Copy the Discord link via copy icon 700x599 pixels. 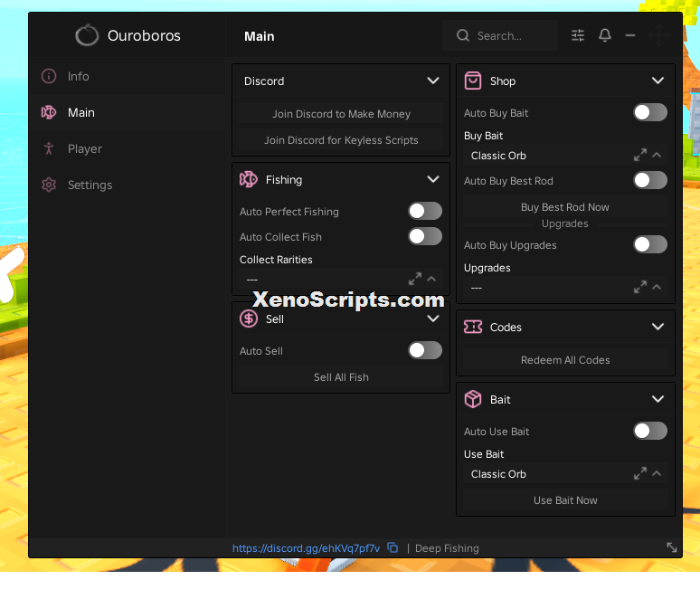(x=393, y=547)
